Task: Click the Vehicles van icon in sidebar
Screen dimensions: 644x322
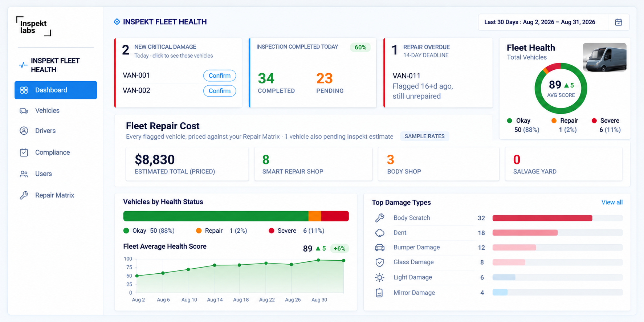Action: (x=24, y=111)
